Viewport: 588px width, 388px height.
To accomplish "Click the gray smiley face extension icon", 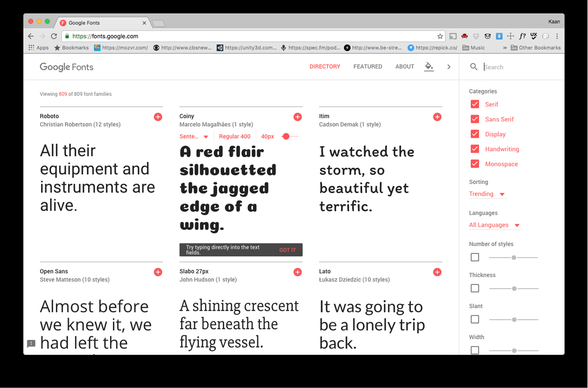I will click(x=546, y=36).
